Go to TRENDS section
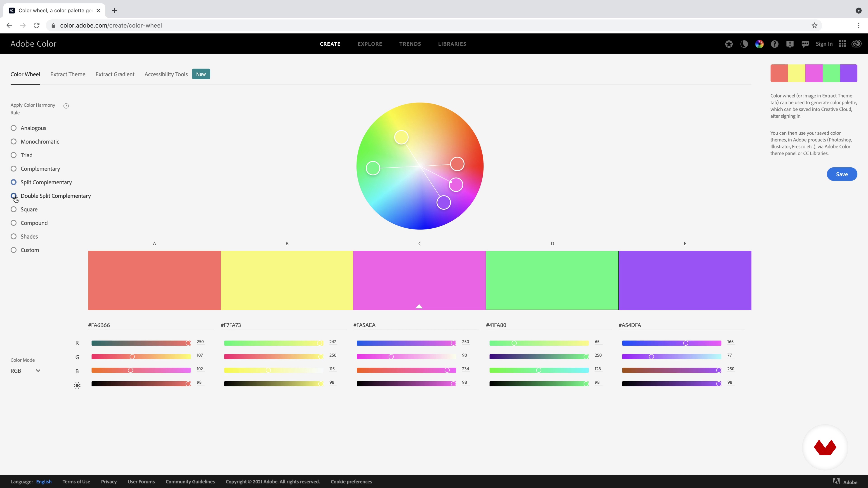Image resolution: width=868 pixels, height=488 pixels. click(410, 44)
